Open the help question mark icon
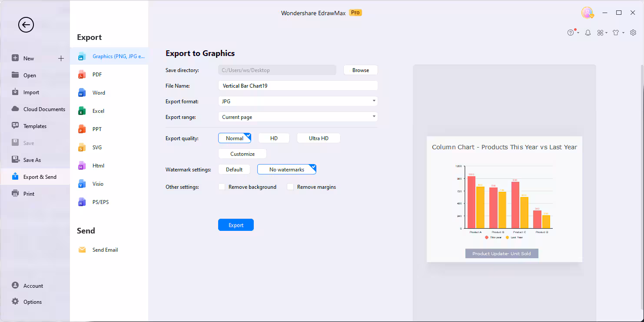644x322 pixels. pos(571,33)
